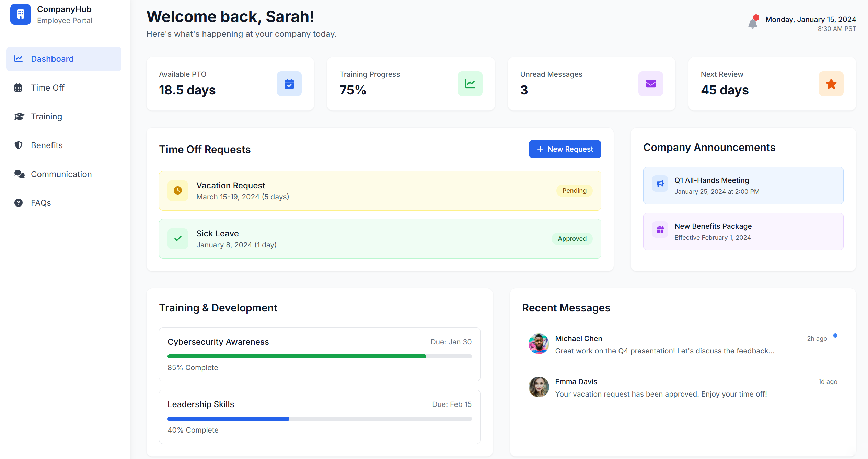The image size is (868, 459).
Task: Click the Unread Messages envelope icon
Action: [650, 84]
